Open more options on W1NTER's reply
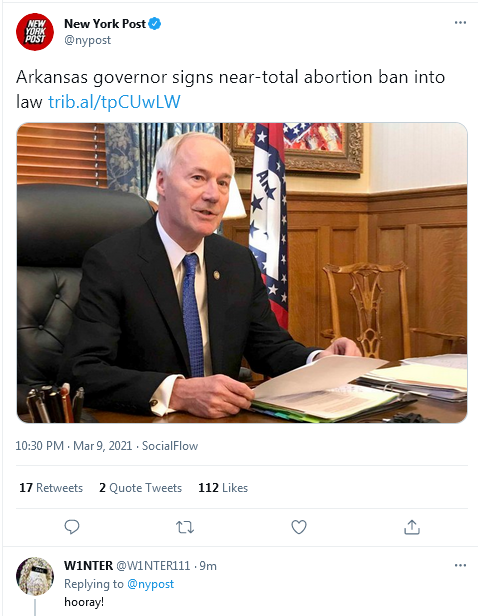The height and width of the screenshot is (616, 478). [x=460, y=565]
